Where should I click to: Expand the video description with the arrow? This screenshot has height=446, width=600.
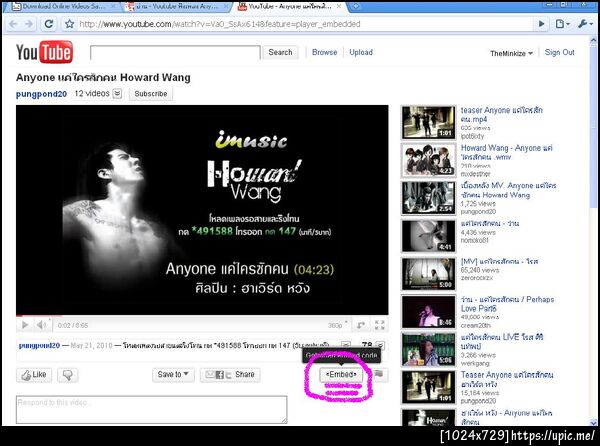click(346, 345)
